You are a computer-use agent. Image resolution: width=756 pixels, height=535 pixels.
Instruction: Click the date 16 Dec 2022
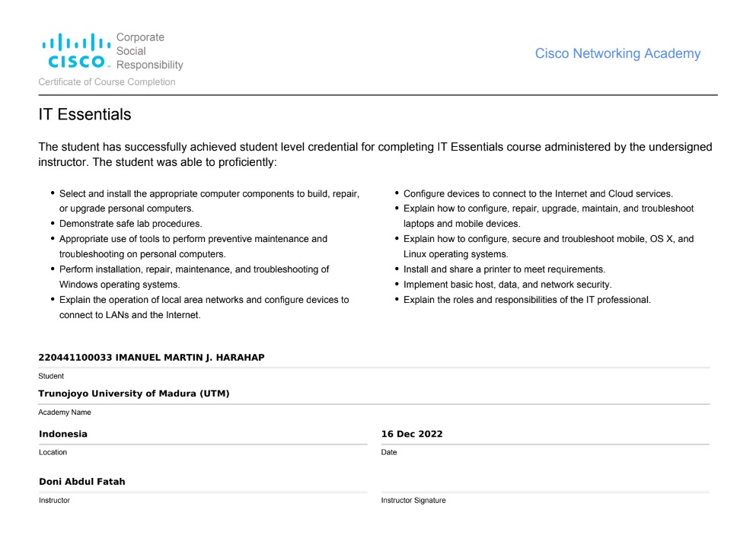[x=412, y=434]
